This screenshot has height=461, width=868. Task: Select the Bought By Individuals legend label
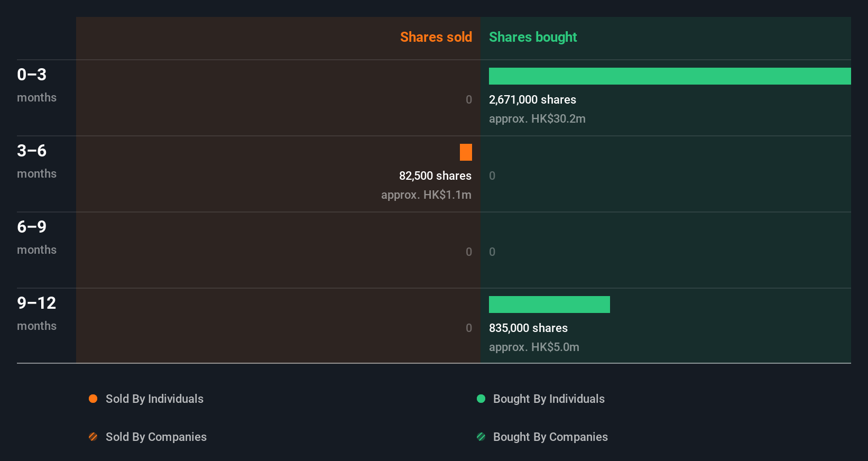[x=549, y=399]
